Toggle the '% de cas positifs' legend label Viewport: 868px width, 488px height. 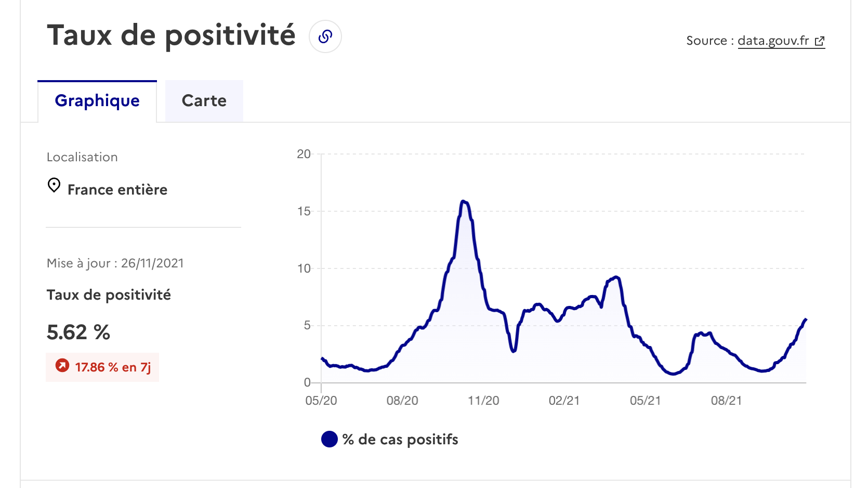point(400,440)
